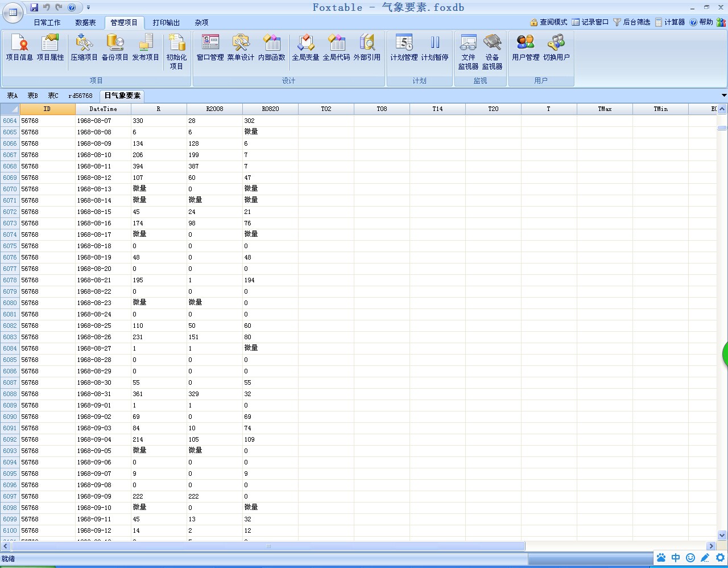Open 文件监视器 file monitor
The image size is (728, 568).
[x=468, y=51]
